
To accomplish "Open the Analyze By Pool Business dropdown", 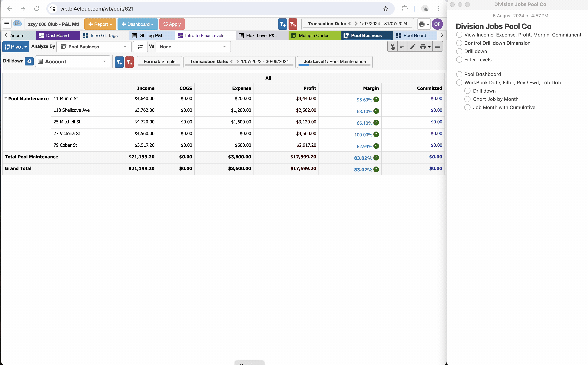I will pos(94,47).
